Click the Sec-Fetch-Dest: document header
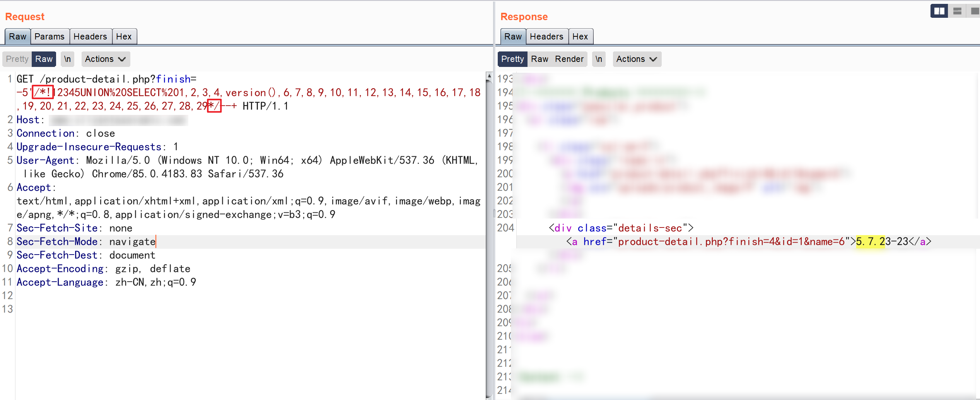Image resolution: width=980 pixels, height=400 pixels. click(86, 255)
